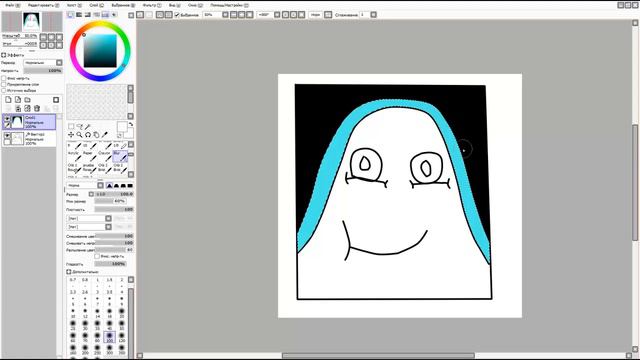Open the zoom percentage dropdown
The image size is (640, 360).
click(x=225, y=15)
